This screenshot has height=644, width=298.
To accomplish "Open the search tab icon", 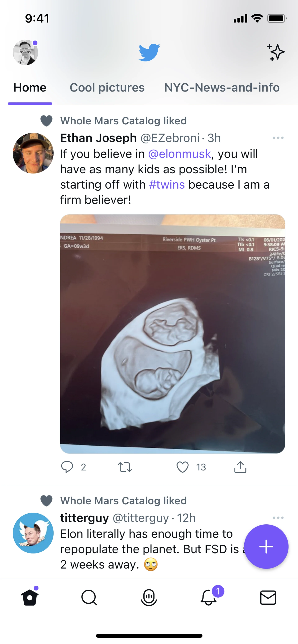I will 89,598.
